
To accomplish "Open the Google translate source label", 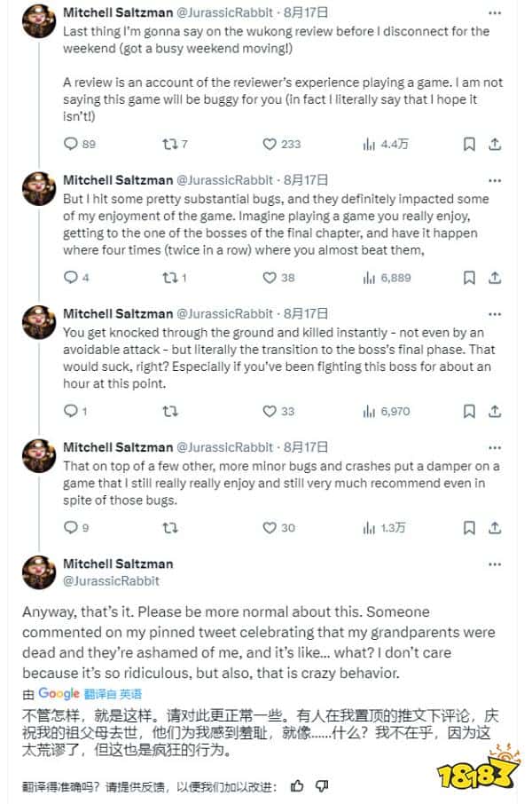I will click(x=59, y=693).
